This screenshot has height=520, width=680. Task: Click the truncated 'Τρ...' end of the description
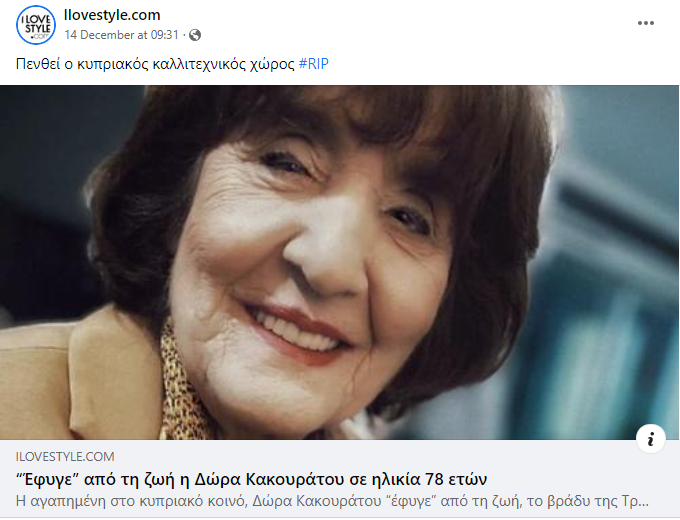pos(635,501)
